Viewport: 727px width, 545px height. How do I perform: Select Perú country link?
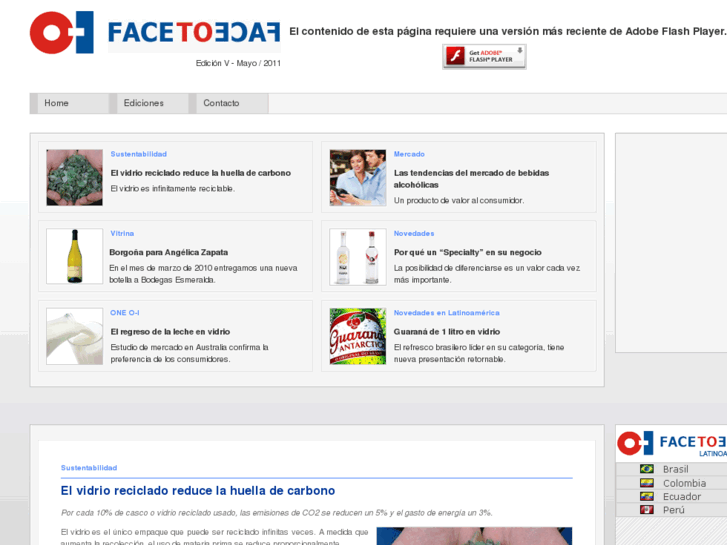click(674, 510)
